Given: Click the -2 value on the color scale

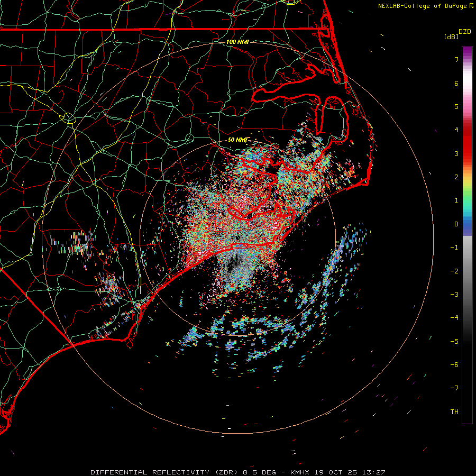Looking at the screenshot, I should tap(454, 271).
